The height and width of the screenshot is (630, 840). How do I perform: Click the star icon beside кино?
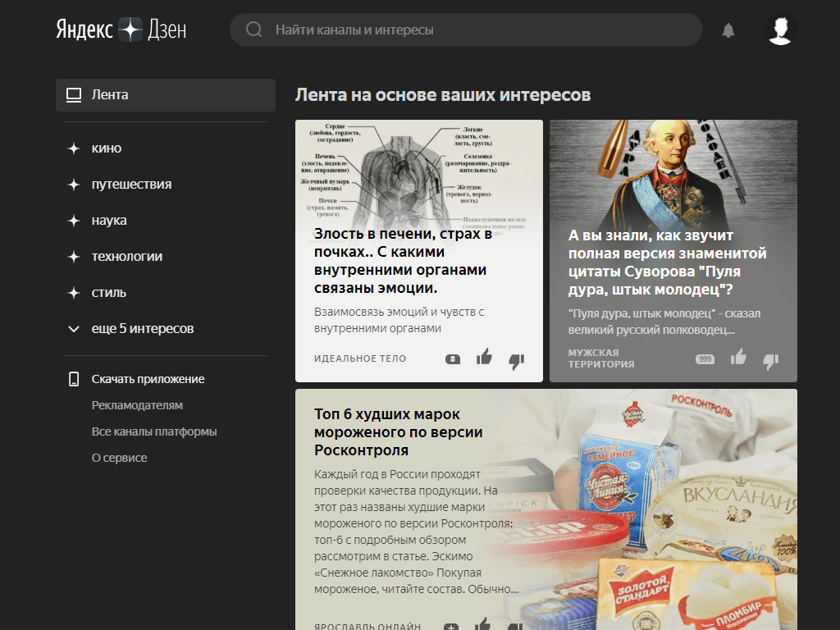(x=74, y=148)
